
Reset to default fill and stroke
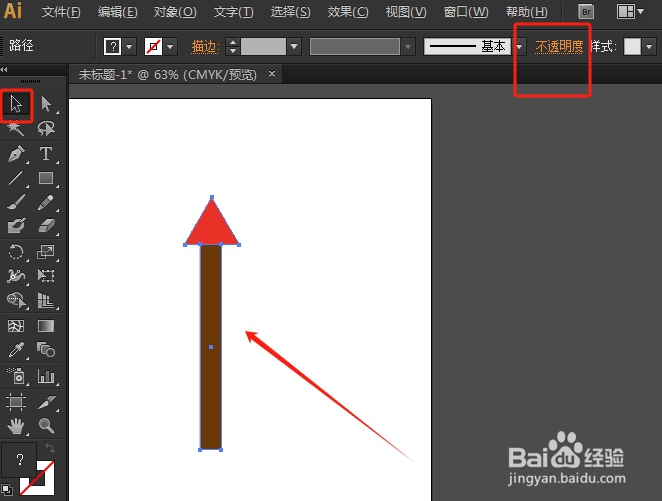7,490
